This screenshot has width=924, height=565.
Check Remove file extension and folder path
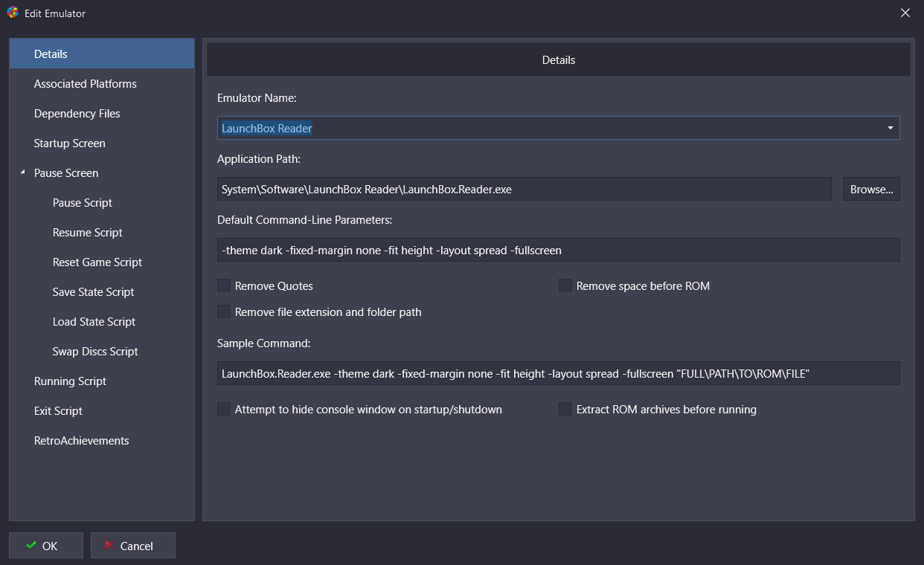point(224,311)
